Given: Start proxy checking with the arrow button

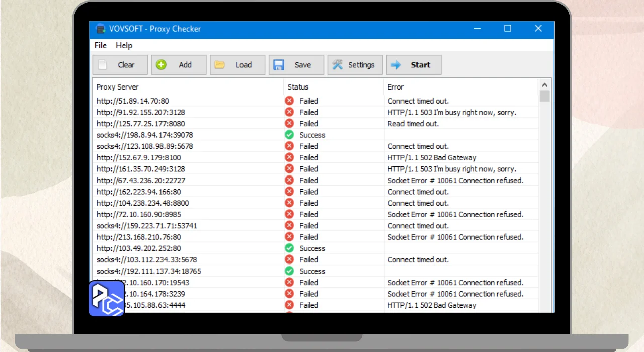Looking at the screenshot, I should coord(413,65).
